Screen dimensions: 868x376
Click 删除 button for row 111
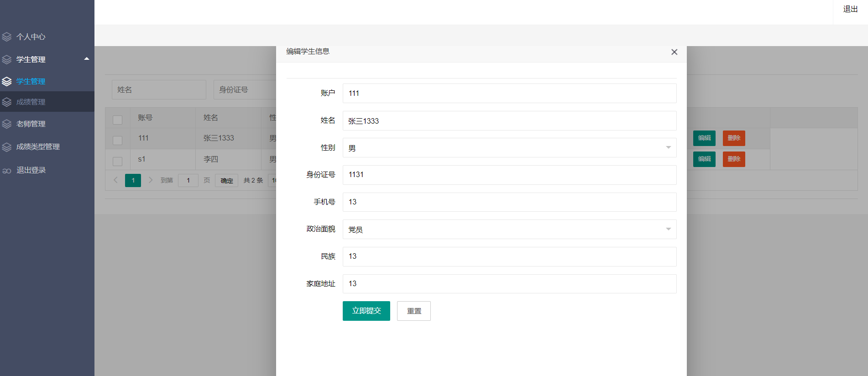[x=734, y=138]
